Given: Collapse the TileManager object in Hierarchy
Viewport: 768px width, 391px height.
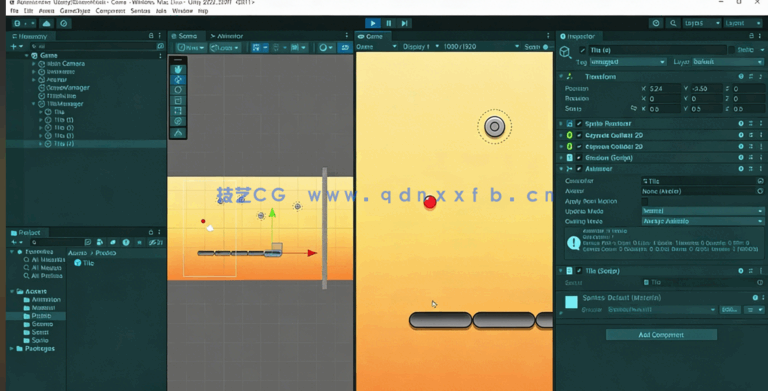Looking at the screenshot, I should [34, 104].
